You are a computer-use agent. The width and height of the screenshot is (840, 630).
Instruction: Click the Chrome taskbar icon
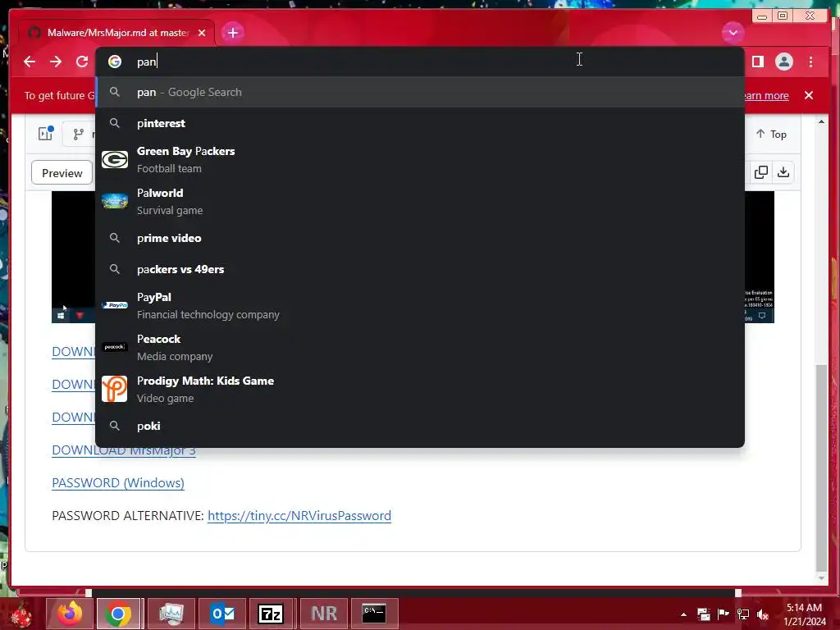coord(118,614)
